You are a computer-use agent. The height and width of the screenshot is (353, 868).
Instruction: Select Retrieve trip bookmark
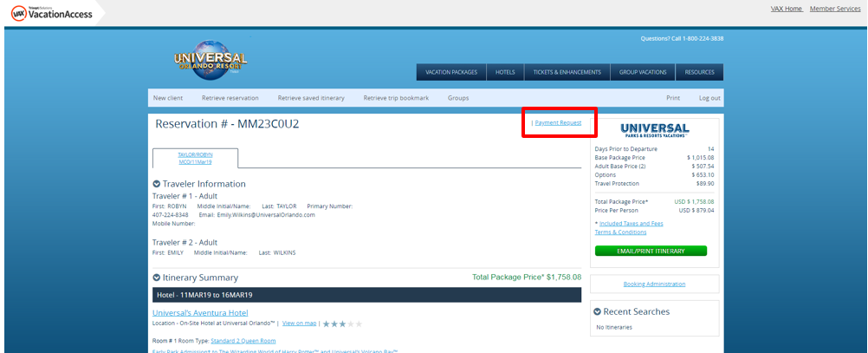397,98
